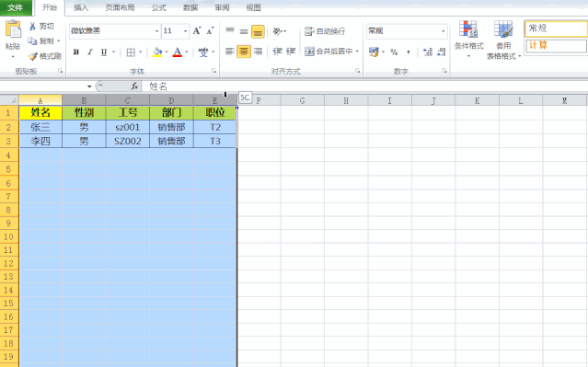Expand fill color dropdown arrow
588x367 pixels.
[167, 52]
